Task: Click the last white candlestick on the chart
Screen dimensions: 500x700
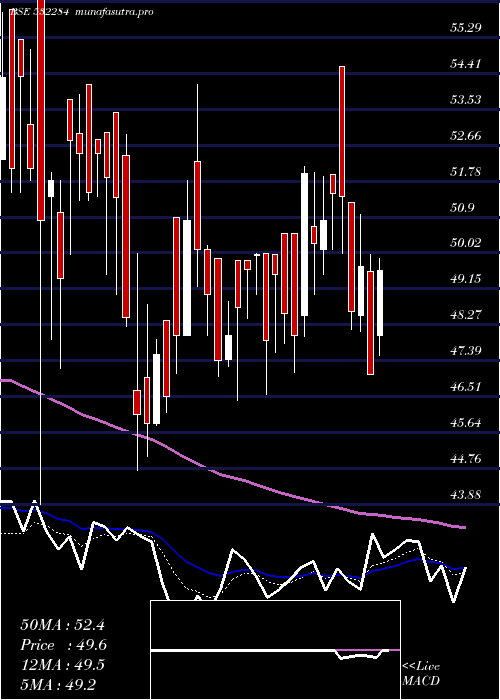Action: point(380,303)
